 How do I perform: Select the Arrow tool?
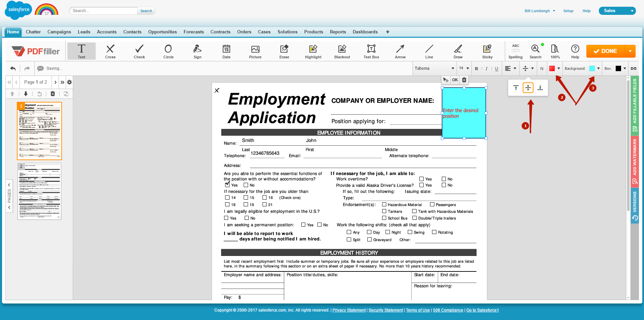400,51
